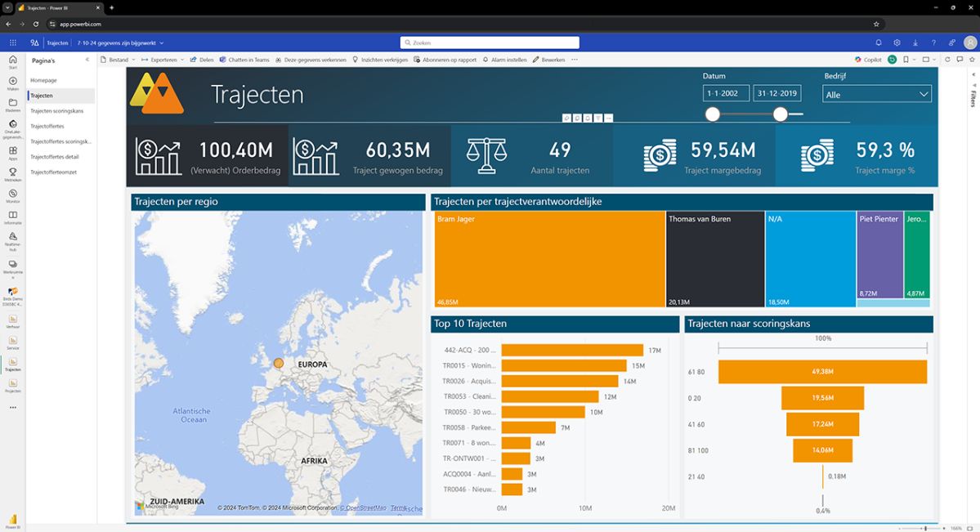Open the Metrieken icon in the sidebar
Screen dimensions: 980x532
pos(12,174)
